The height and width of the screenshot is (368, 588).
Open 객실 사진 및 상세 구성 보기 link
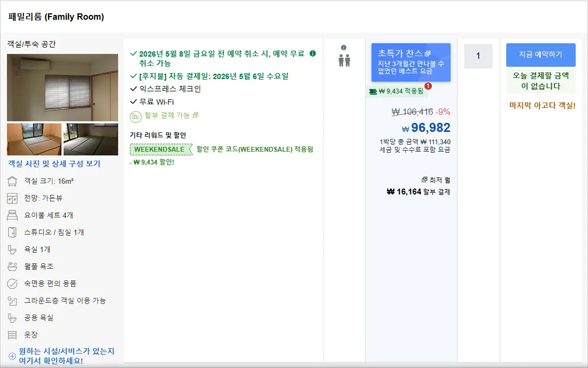point(55,164)
